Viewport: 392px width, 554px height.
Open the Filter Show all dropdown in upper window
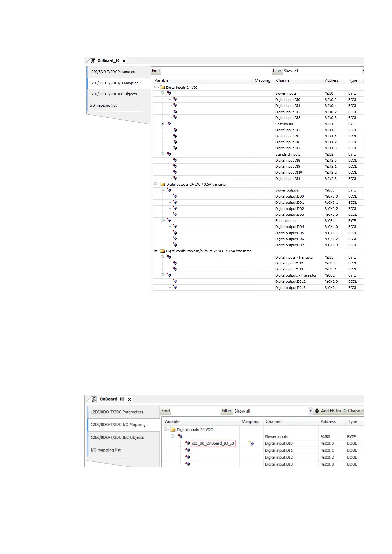[x=363, y=71]
